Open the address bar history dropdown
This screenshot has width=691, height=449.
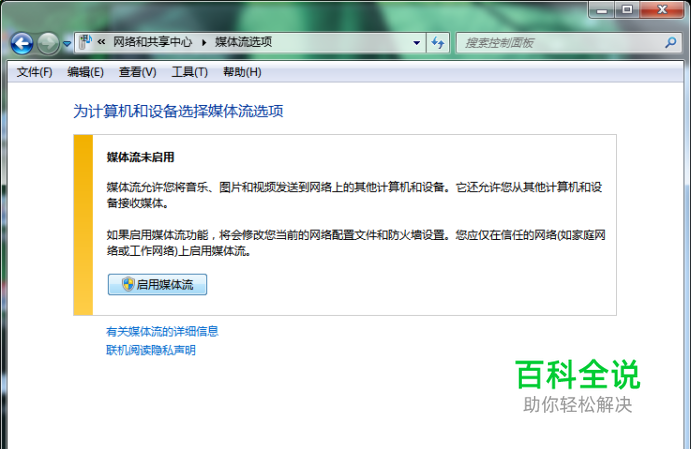(416, 43)
